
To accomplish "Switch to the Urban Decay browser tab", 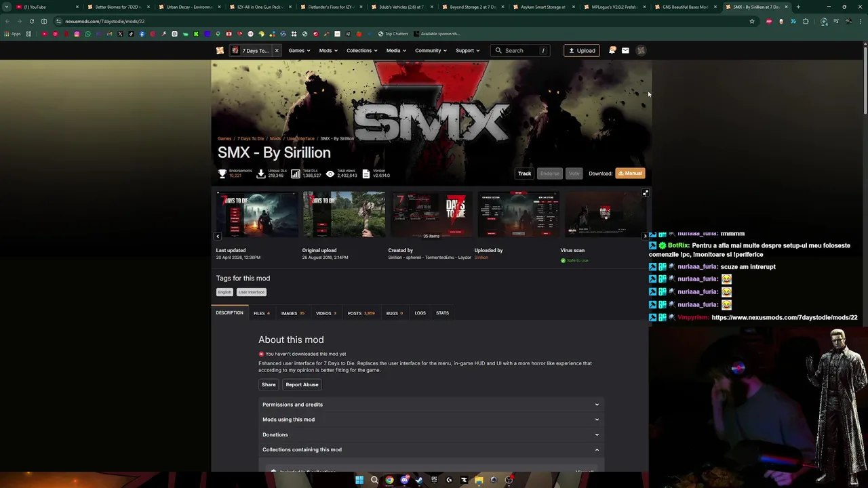I will click(x=189, y=7).
